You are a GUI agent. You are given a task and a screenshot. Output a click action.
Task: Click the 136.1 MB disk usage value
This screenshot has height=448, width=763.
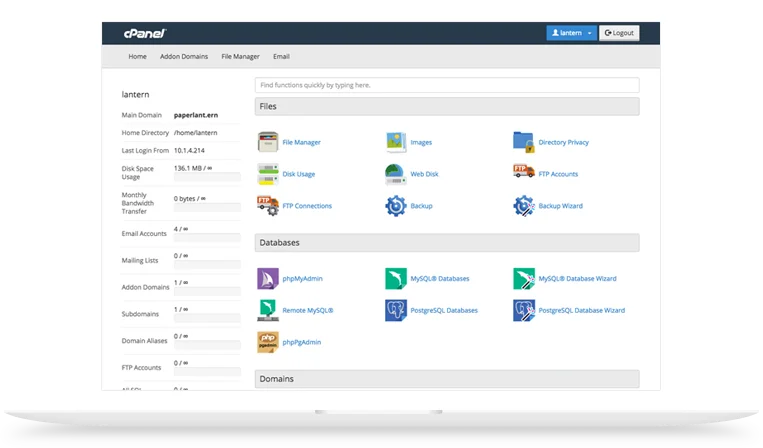click(193, 168)
